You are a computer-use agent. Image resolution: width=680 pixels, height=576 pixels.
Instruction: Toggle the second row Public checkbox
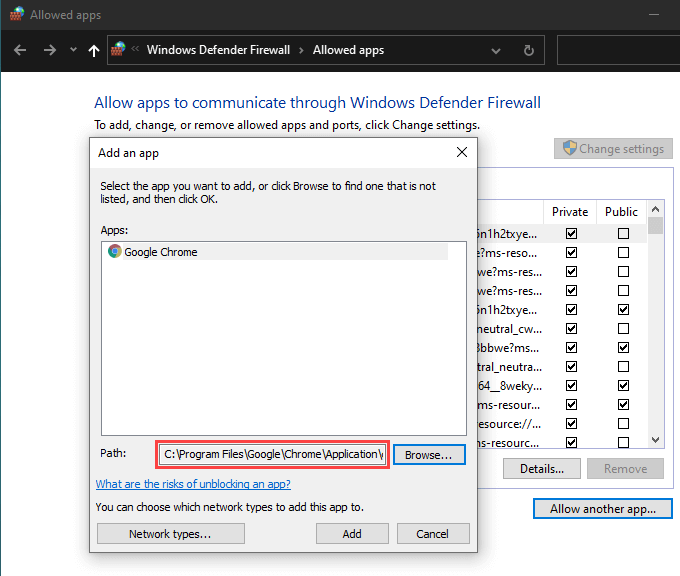[623, 252]
